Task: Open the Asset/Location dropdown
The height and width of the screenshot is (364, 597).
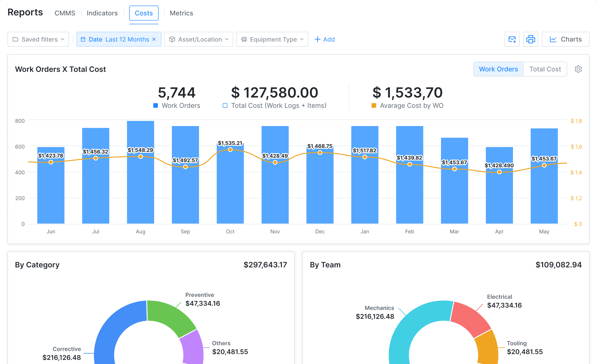Action: pyautogui.click(x=226, y=39)
